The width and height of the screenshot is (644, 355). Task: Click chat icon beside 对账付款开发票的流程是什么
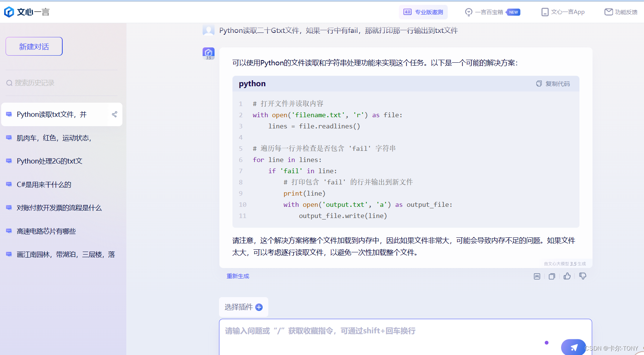pyautogui.click(x=9, y=208)
